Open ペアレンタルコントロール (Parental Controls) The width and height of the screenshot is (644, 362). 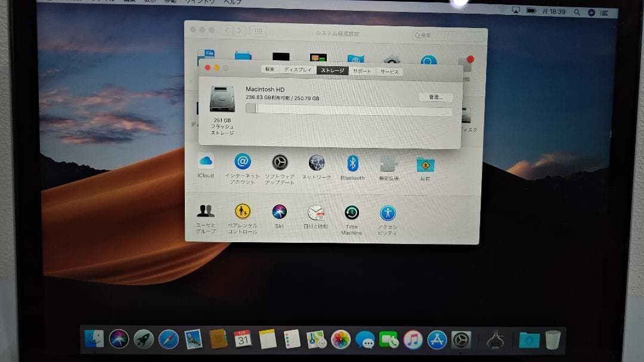click(x=243, y=212)
